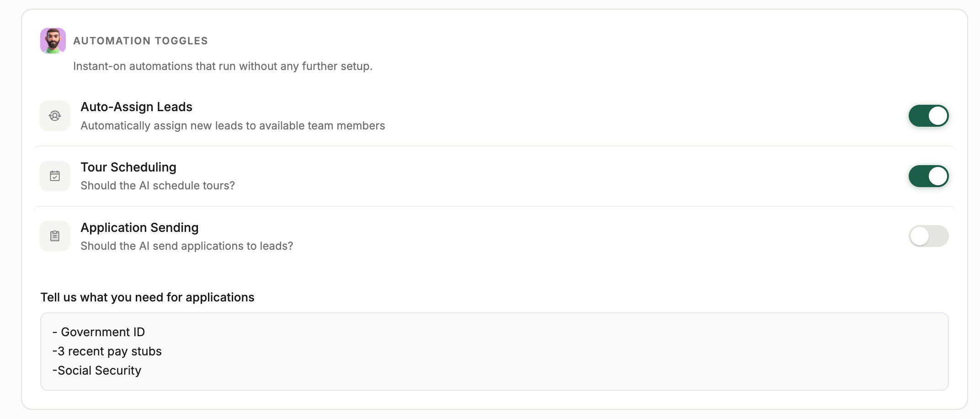This screenshot has width=980, height=419.
Task: Click the application requirements text box
Action: pos(495,351)
